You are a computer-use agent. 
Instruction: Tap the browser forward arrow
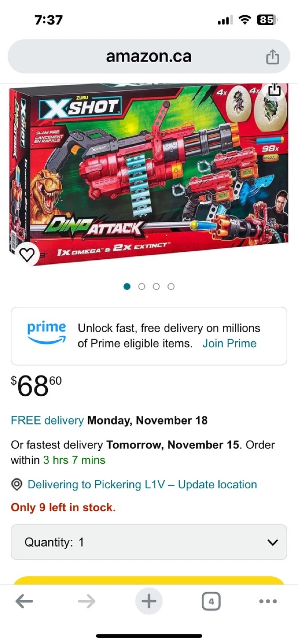[86, 602]
